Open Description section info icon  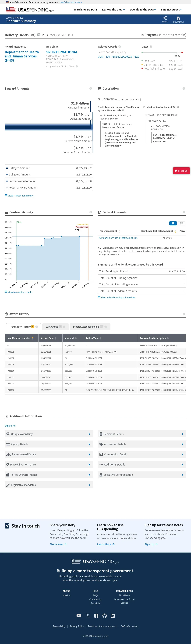tap(184, 88)
